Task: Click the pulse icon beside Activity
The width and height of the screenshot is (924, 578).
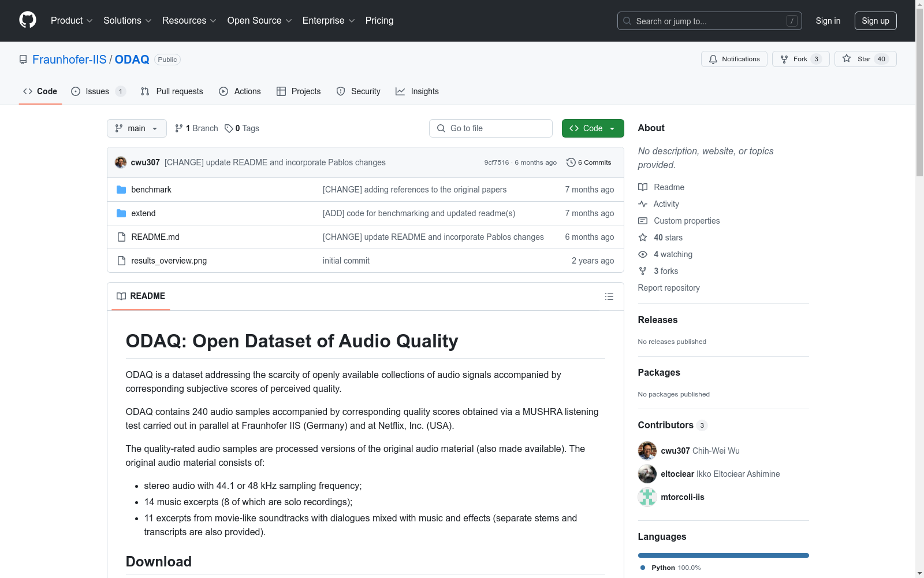Action: tap(643, 204)
